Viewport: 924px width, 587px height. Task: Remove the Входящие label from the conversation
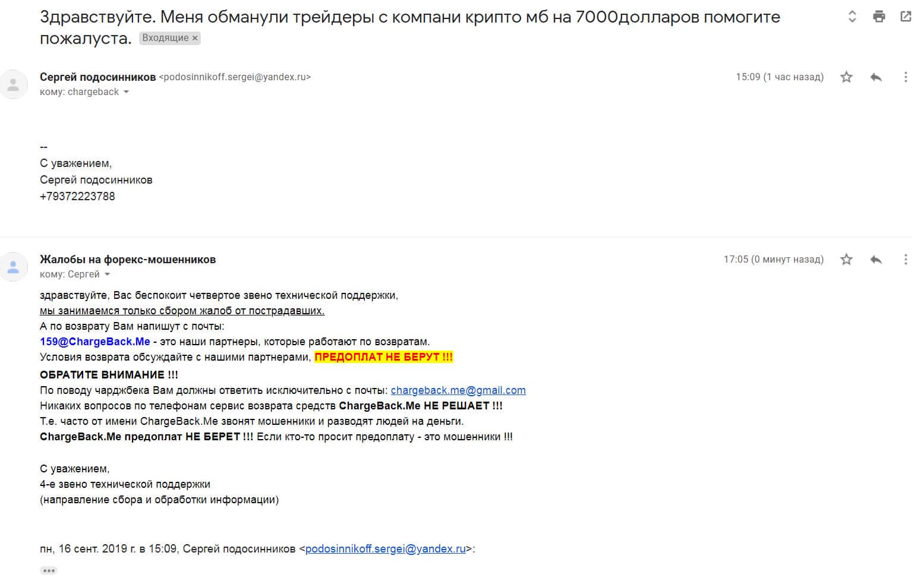coord(195,38)
